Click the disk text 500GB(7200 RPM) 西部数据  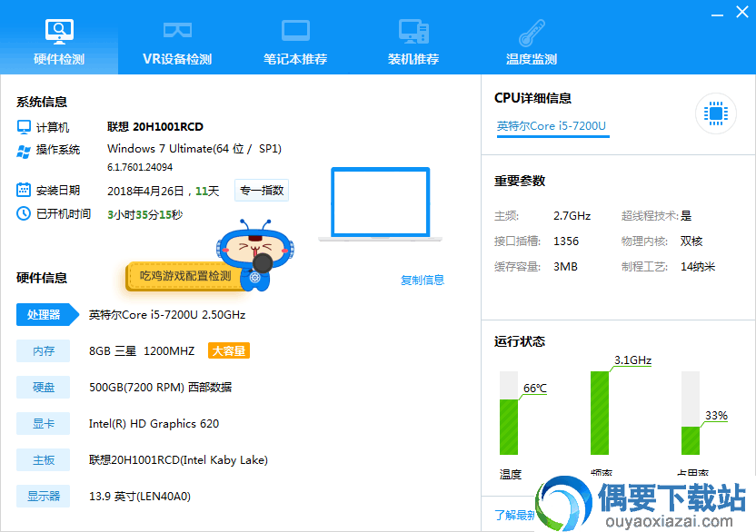tap(160, 387)
